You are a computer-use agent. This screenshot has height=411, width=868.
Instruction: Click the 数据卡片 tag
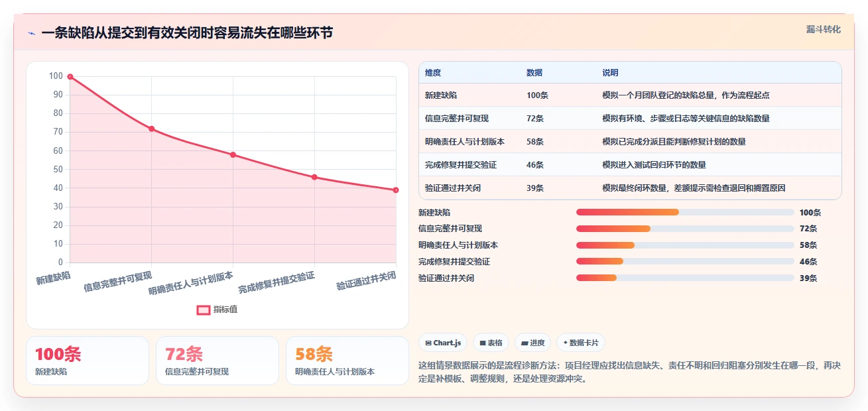tap(581, 343)
